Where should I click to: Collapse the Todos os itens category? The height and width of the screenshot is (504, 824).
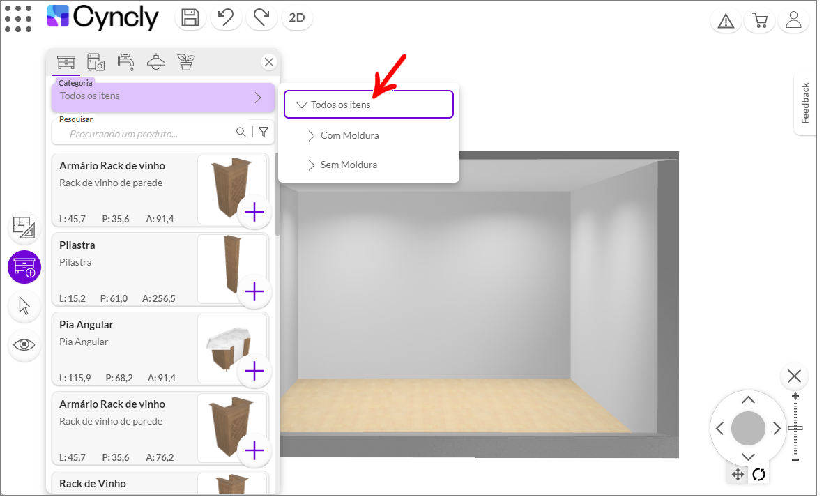(302, 105)
